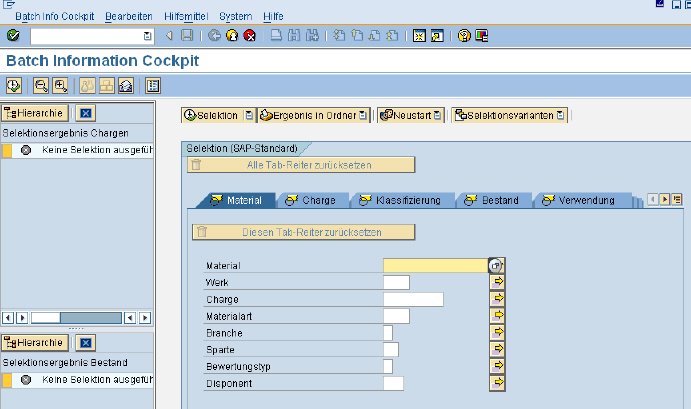The width and height of the screenshot is (691, 409).
Task: Select 'Keine Selektion' row under Bestand
Action: coord(78,380)
